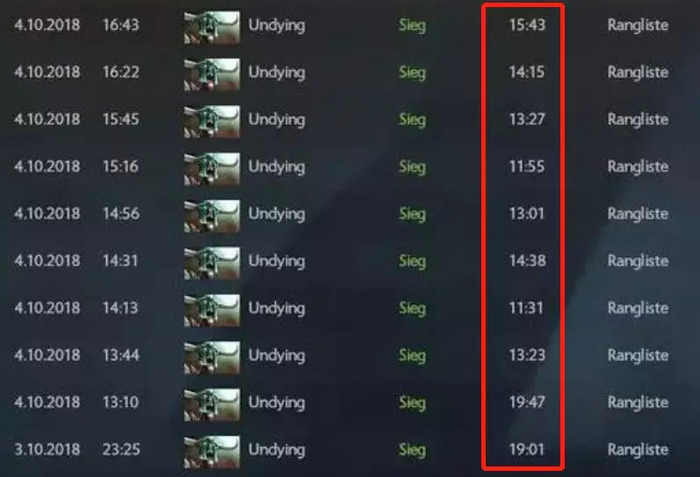Select Rangliste type in 14:56 match row
This screenshot has height=477, width=700.
(638, 214)
